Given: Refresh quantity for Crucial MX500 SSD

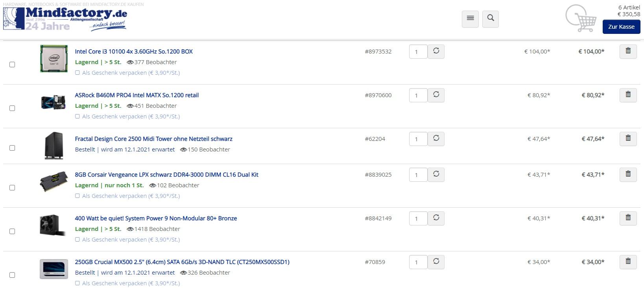Looking at the screenshot, I should pos(436,262).
